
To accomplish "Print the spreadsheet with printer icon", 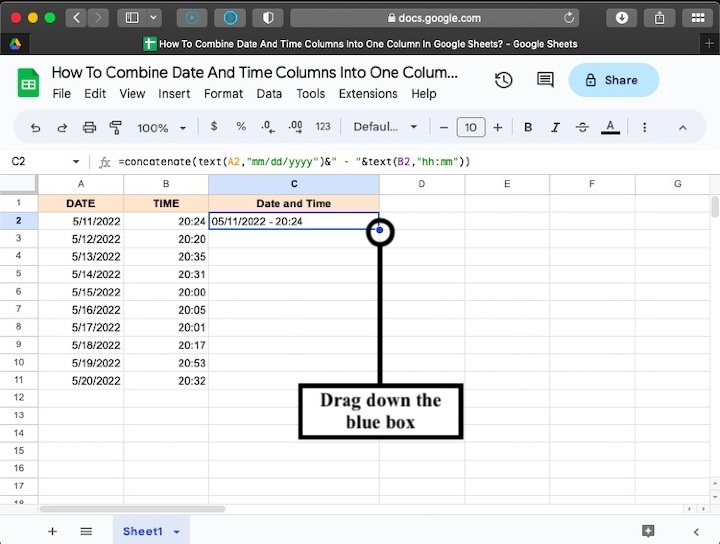I will (89, 127).
